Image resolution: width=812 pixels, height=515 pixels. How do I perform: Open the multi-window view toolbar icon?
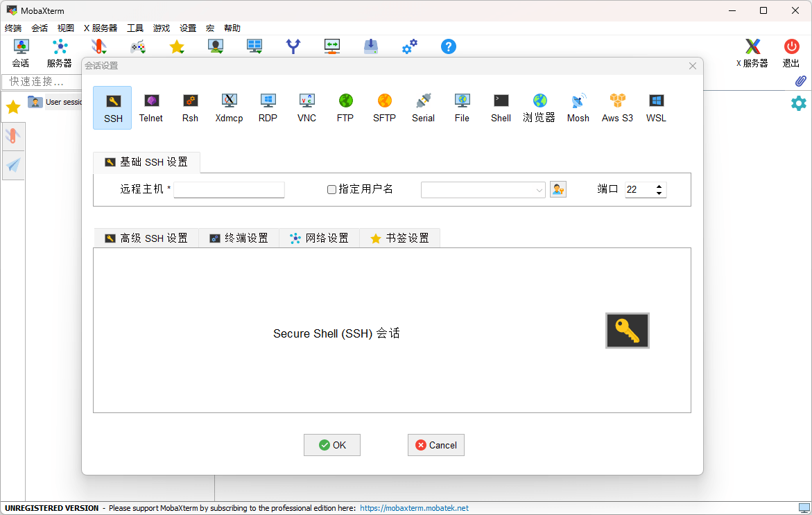tap(254, 46)
